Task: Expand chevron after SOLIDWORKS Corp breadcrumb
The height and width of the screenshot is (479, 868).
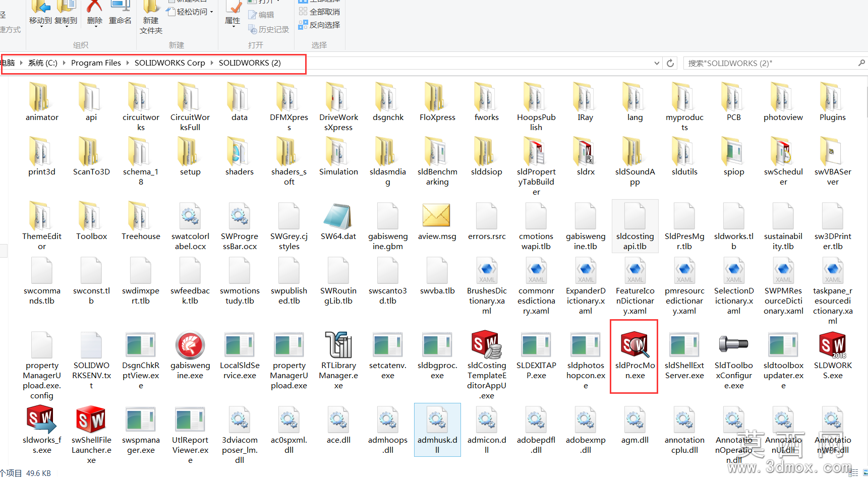Action: [x=212, y=63]
